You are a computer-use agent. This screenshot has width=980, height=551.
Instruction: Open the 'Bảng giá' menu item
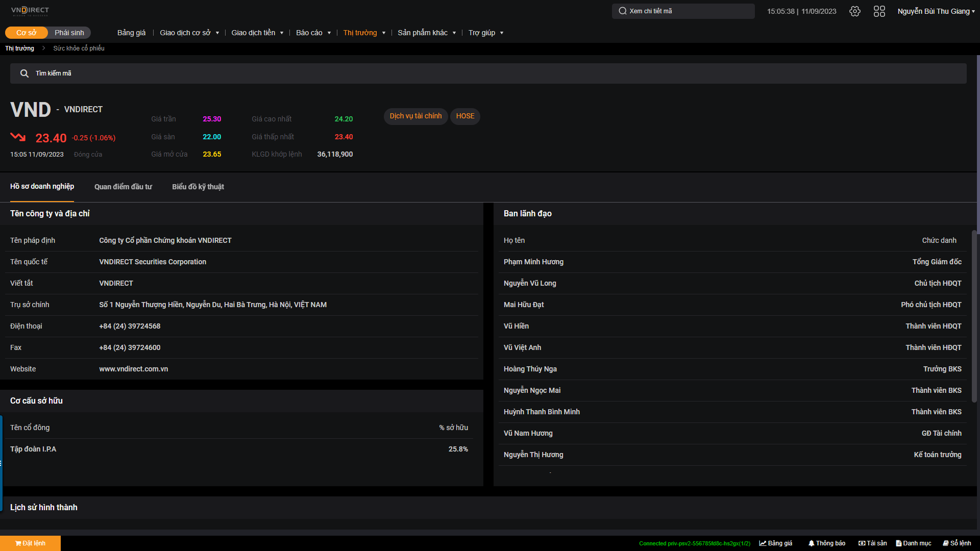coord(132,33)
